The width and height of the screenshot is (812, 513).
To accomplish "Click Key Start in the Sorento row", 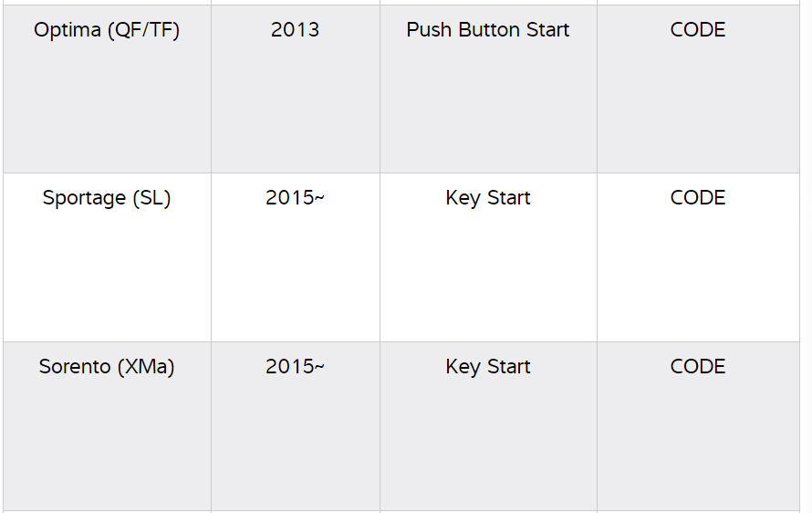I will (x=488, y=367).
